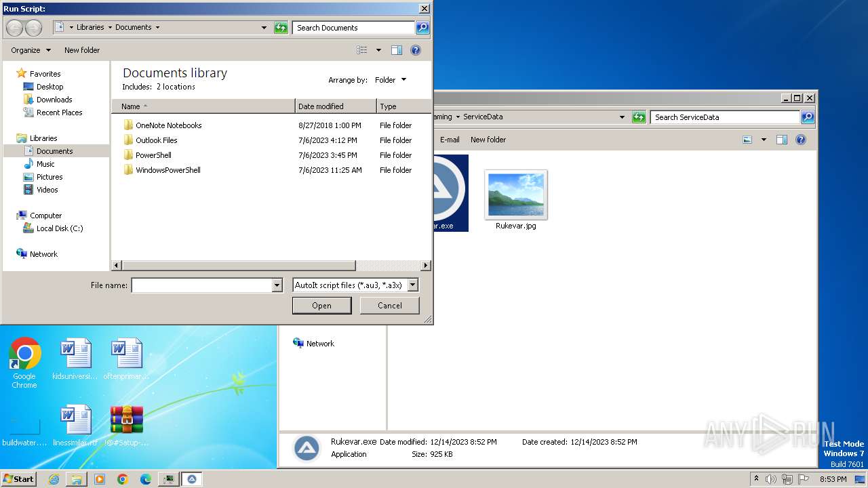Click inside the Search Documents field
This screenshot has height=488, width=868.
click(x=353, y=28)
